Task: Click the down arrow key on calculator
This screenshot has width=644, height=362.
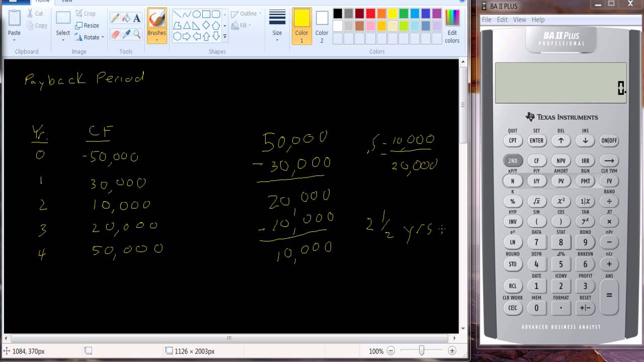Action: point(585,141)
